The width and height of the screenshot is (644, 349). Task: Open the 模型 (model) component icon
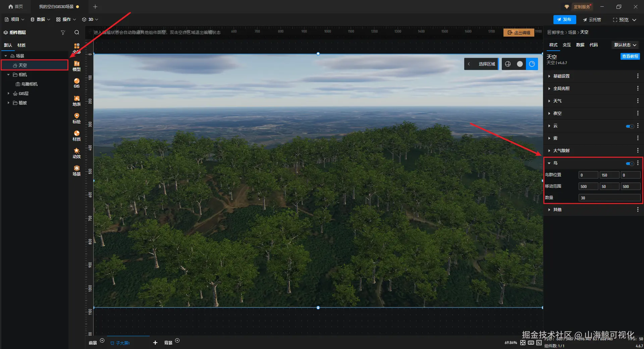click(x=76, y=66)
